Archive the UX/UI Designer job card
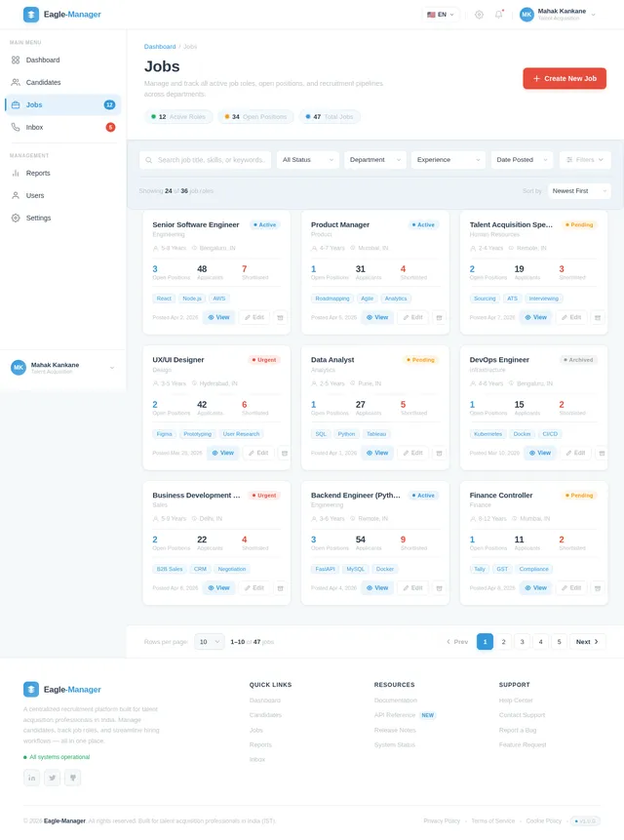 click(284, 454)
